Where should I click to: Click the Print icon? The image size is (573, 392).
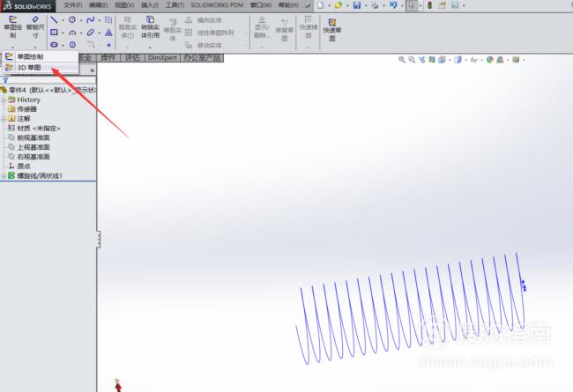click(x=375, y=5)
